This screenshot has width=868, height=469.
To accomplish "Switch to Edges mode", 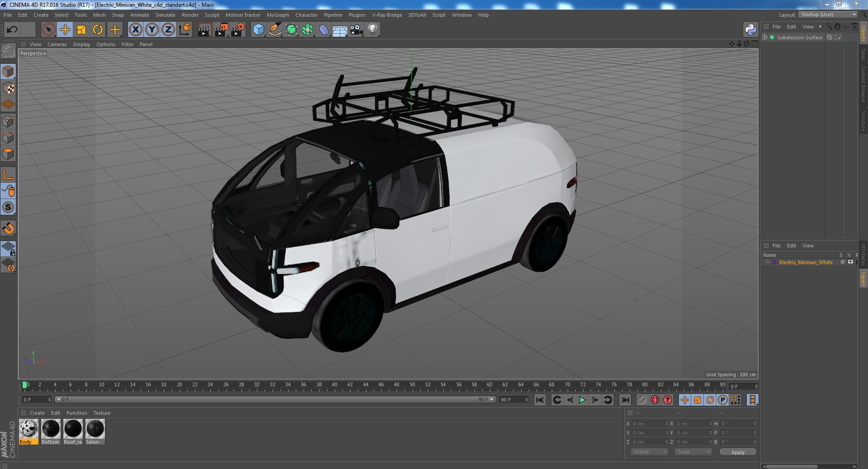I will click(x=8, y=137).
